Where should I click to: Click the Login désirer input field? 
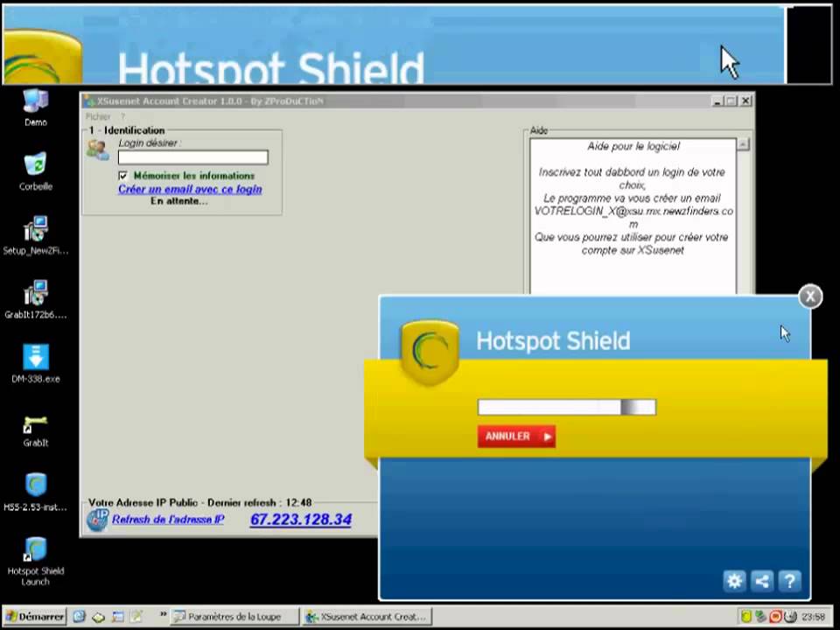coord(192,157)
